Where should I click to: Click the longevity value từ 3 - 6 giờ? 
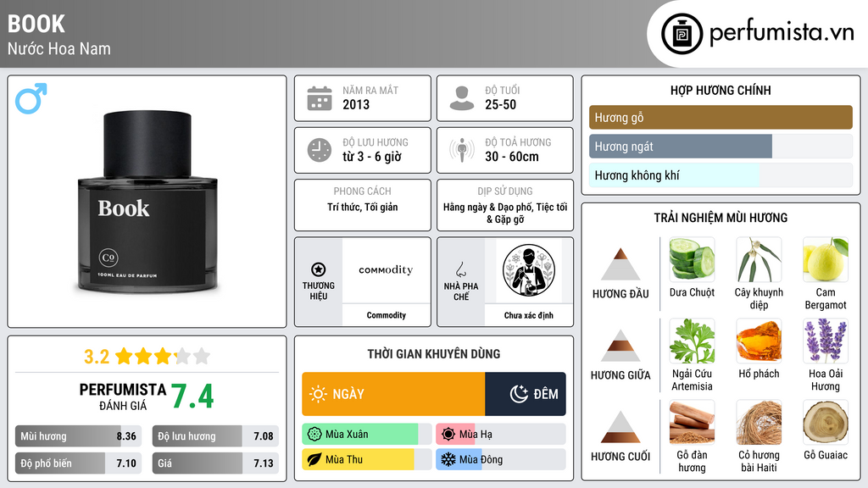tap(372, 157)
